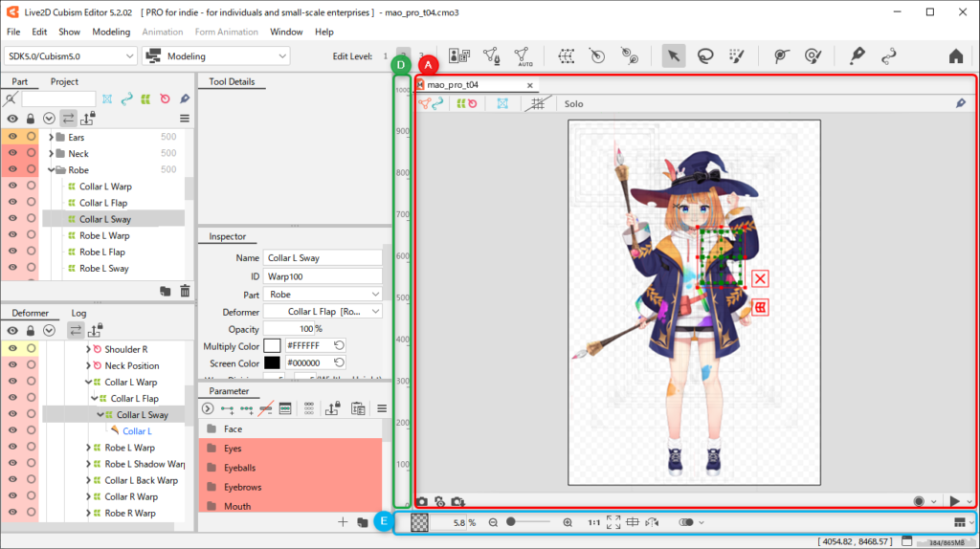The image size is (980, 549).
Task: Open the Help menu
Action: click(324, 32)
